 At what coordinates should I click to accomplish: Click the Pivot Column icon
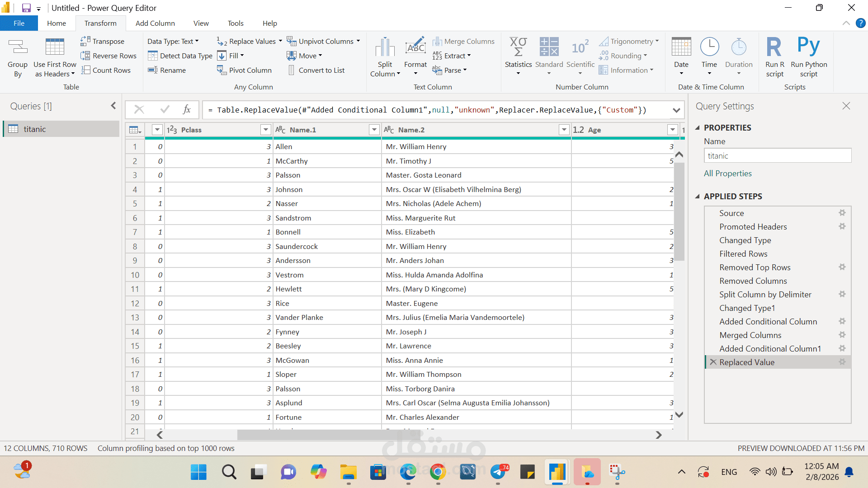tap(221, 70)
